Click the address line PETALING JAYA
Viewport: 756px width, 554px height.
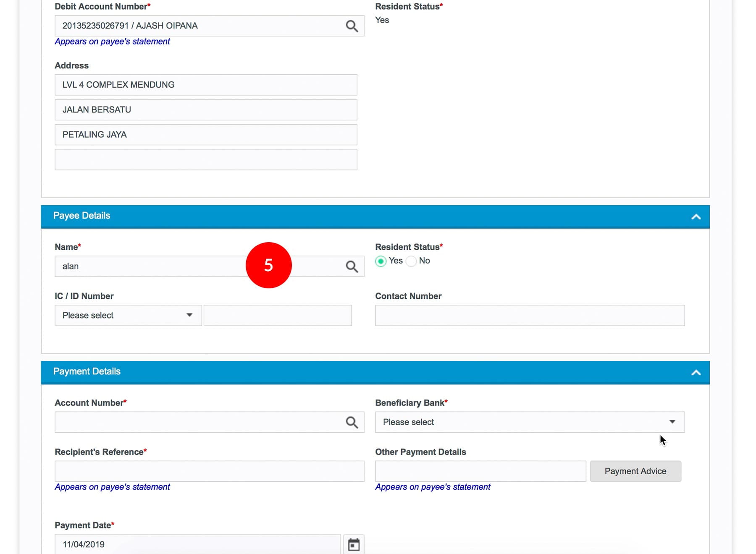[206, 135]
